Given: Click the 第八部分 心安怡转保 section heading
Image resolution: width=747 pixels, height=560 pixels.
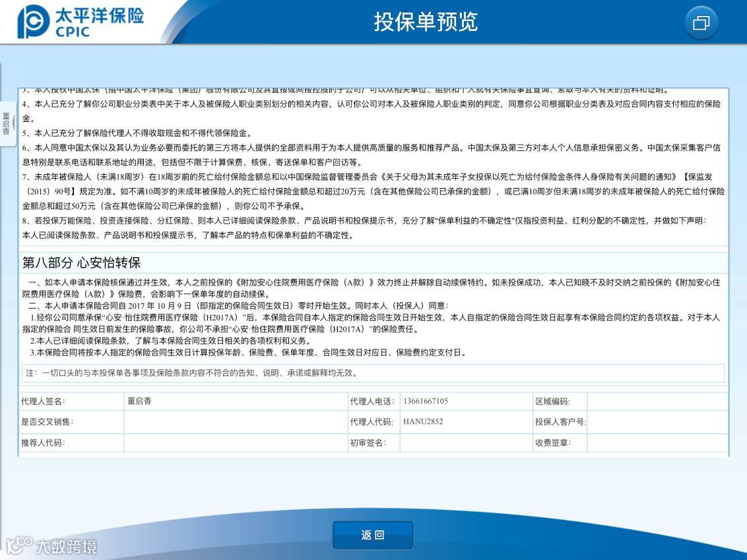Looking at the screenshot, I should (81, 263).
